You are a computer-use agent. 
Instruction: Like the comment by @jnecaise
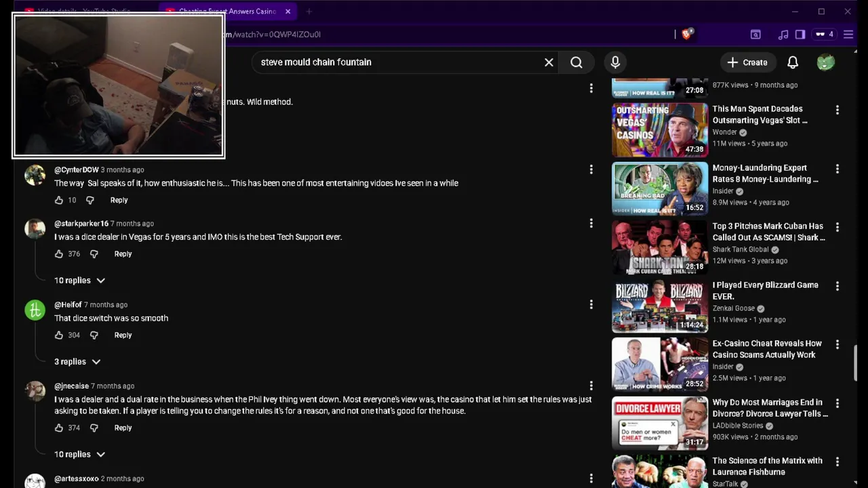(x=59, y=428)
